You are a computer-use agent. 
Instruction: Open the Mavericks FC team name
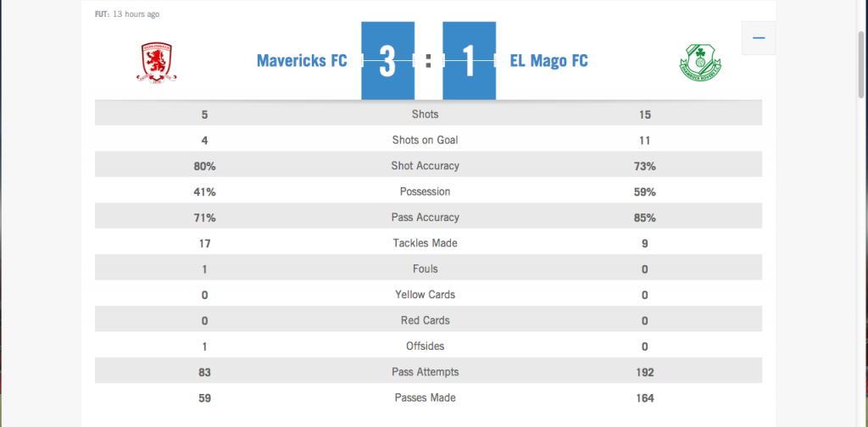(302, 61)
